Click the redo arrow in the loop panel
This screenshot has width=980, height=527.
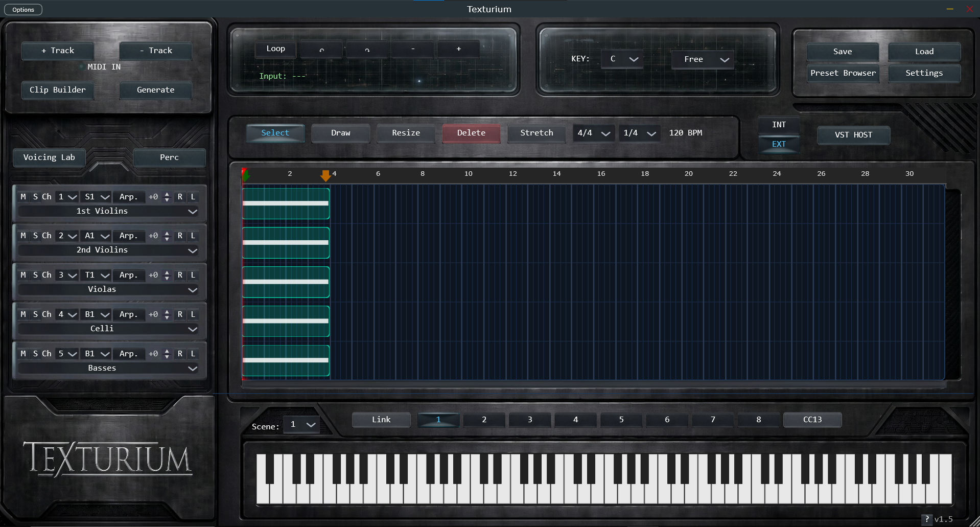tap(367, 49)
